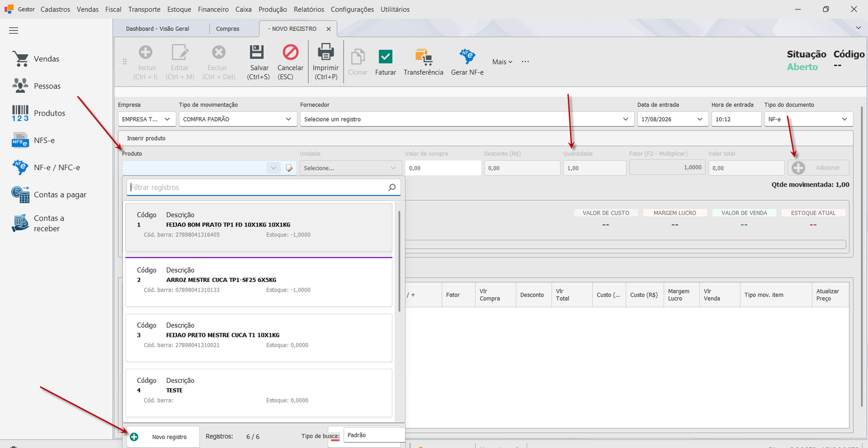Select FEIJAO BOM PRATO product record
Viewport: 868px width, 448px height.
[259, 227]
